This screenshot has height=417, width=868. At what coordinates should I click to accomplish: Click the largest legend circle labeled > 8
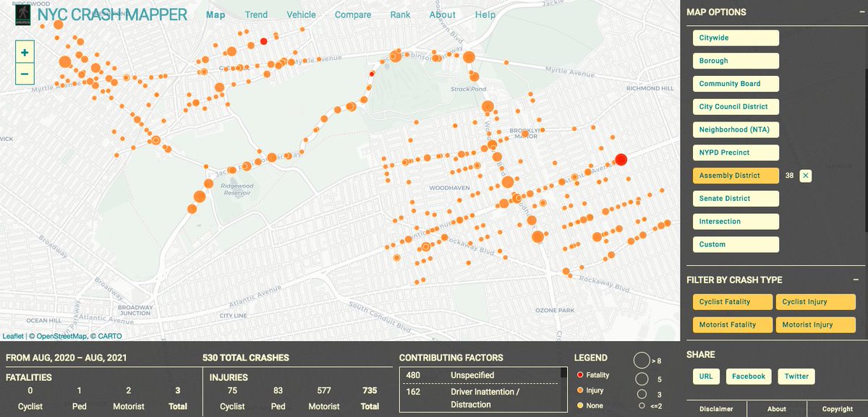[641, 360]
